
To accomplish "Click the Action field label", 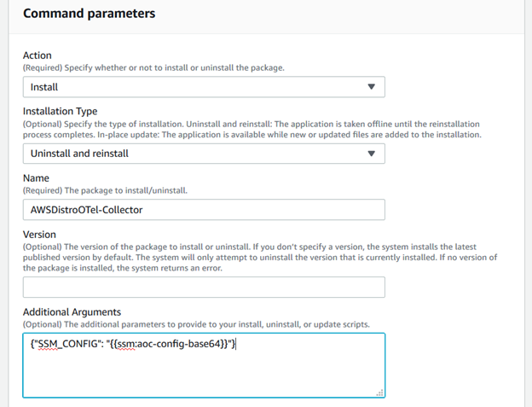I will [x=39, y=55].
